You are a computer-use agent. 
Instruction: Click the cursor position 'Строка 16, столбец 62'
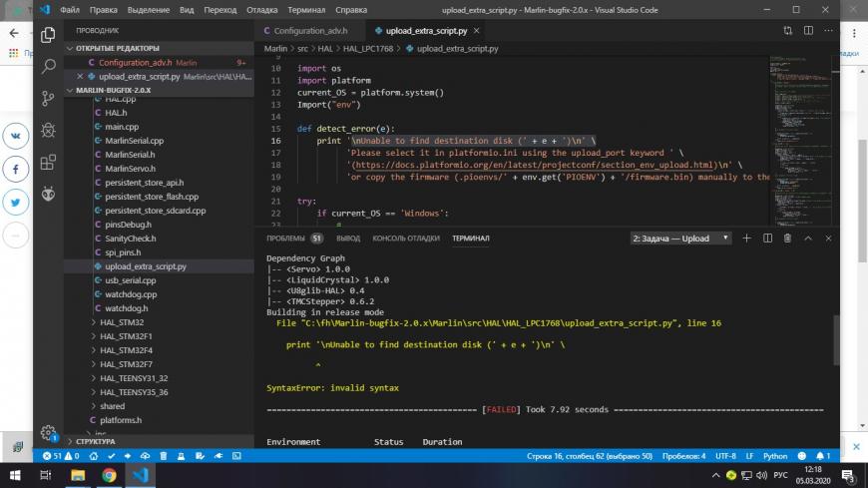pos(590,456)
